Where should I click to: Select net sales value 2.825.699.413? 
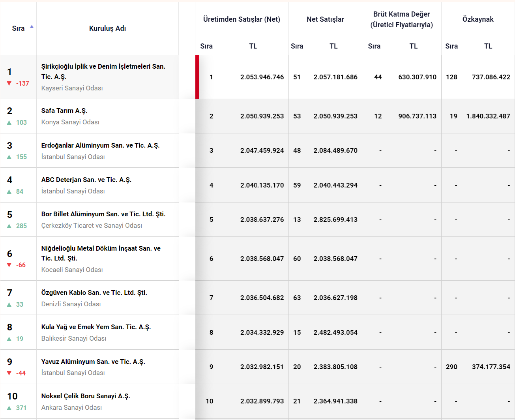(x=335, y=219)
